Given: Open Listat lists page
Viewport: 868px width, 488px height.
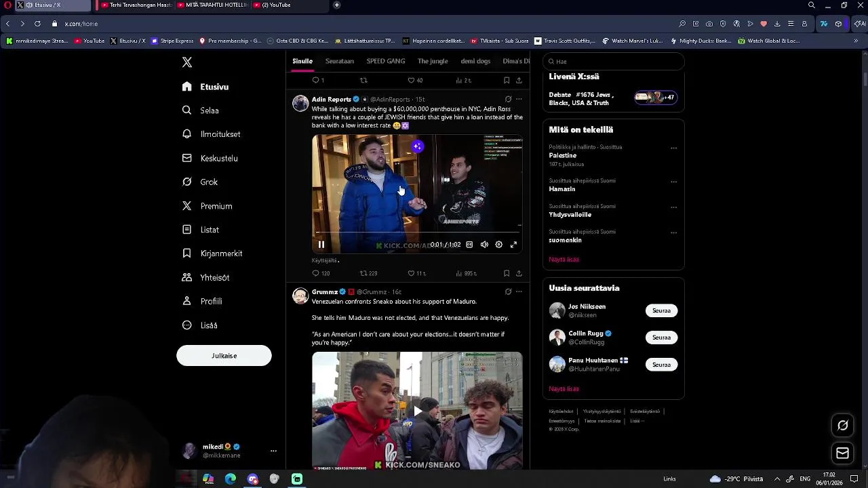Looking at the screenshot, I should pos(201,230).
